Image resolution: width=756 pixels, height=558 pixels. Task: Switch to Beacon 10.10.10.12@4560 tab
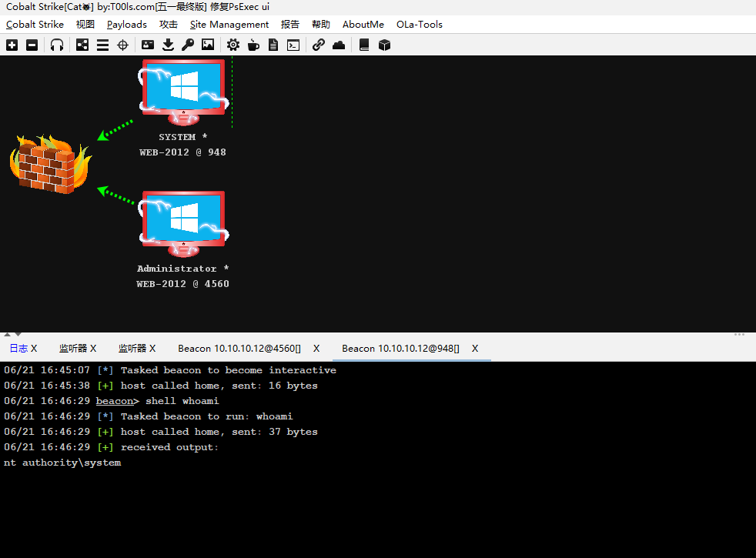(239, 349)
